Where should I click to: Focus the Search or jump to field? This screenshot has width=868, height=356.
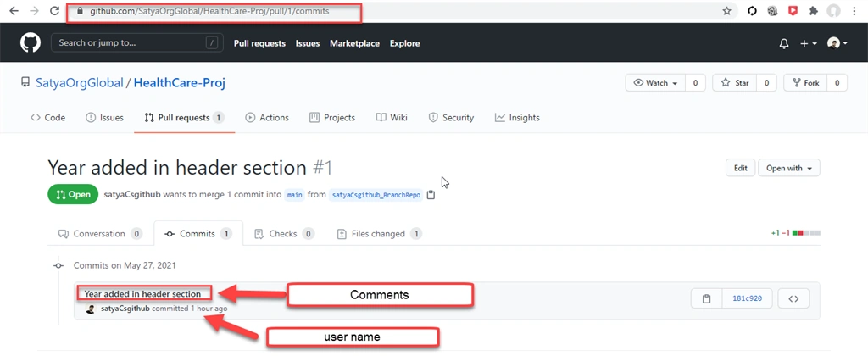click(x=137, y=42)
